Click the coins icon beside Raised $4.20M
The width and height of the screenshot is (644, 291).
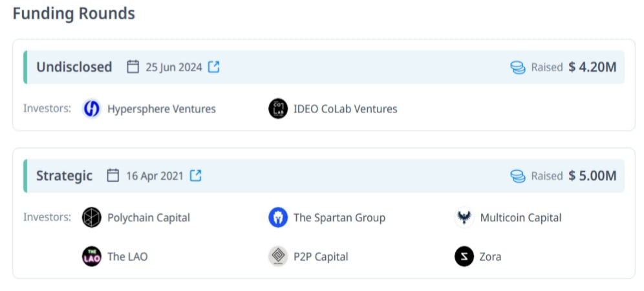tap(518, 67)
